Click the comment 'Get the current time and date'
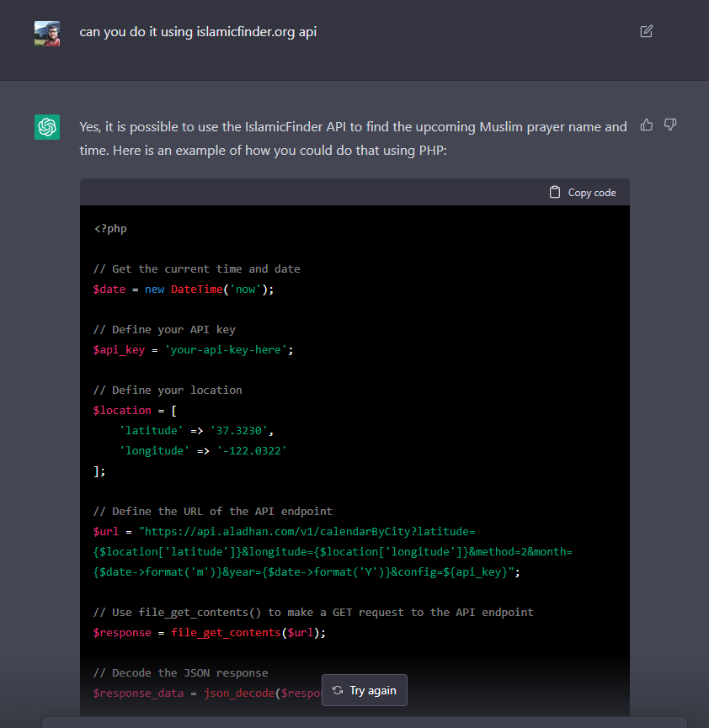The image size is (709, 728). (196, 268)
